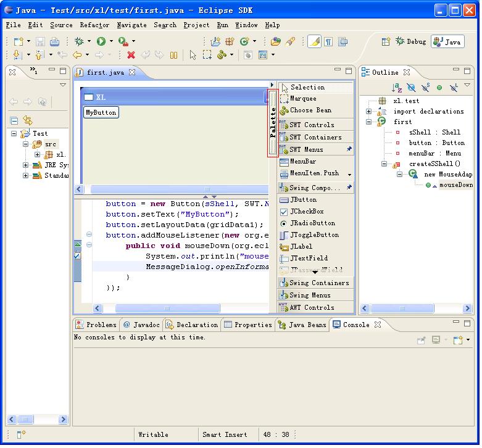The image size is (482, 448).
Task: Maximize the Console view panel
Action: click(x=467, y=323)
